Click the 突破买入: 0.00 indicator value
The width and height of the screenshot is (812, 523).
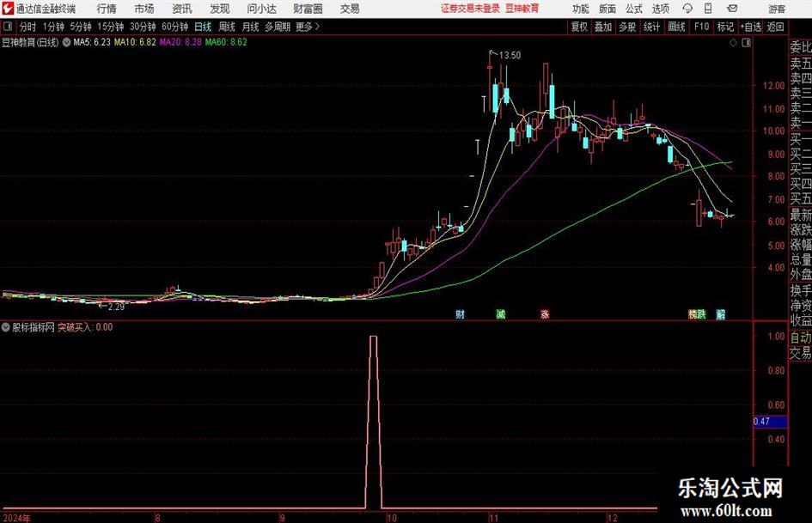[85, 327]
